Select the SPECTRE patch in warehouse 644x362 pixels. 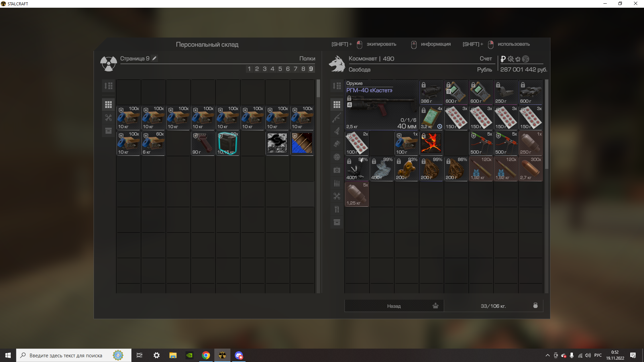[x=277, y=143]
